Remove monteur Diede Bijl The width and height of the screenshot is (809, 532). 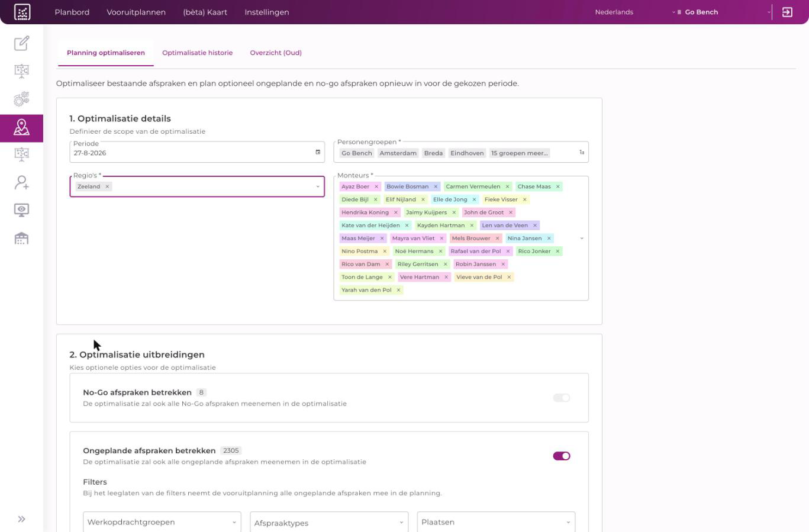point(375,199)
